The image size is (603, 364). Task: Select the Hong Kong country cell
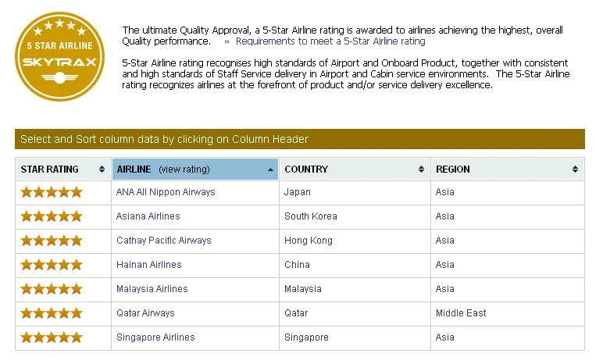(355, 241)
